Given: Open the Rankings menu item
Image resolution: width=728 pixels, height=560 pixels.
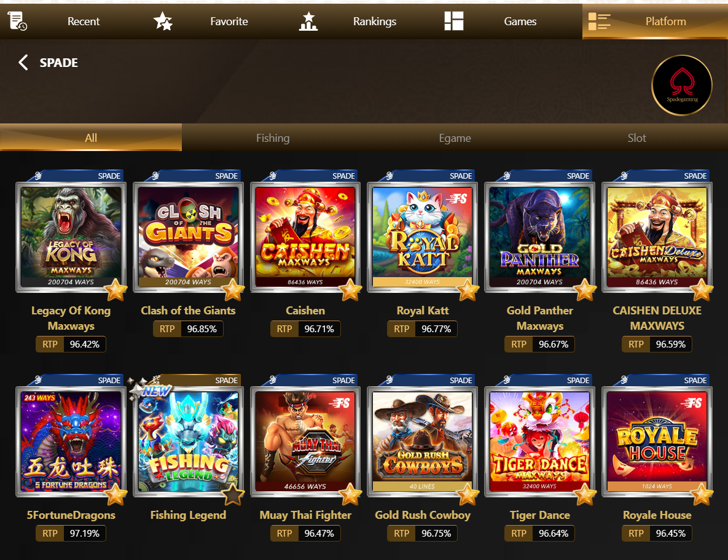Looking at the screenshot, I should coord(374,21).
